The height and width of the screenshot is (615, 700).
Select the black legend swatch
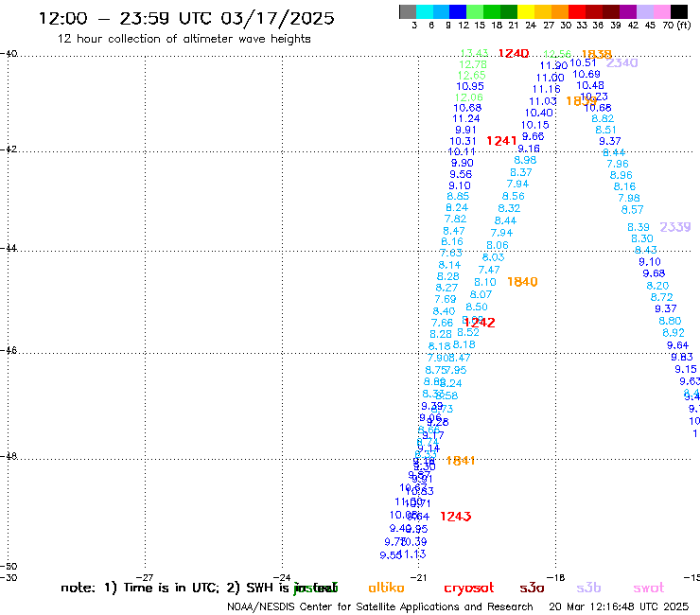pos(678,11)
